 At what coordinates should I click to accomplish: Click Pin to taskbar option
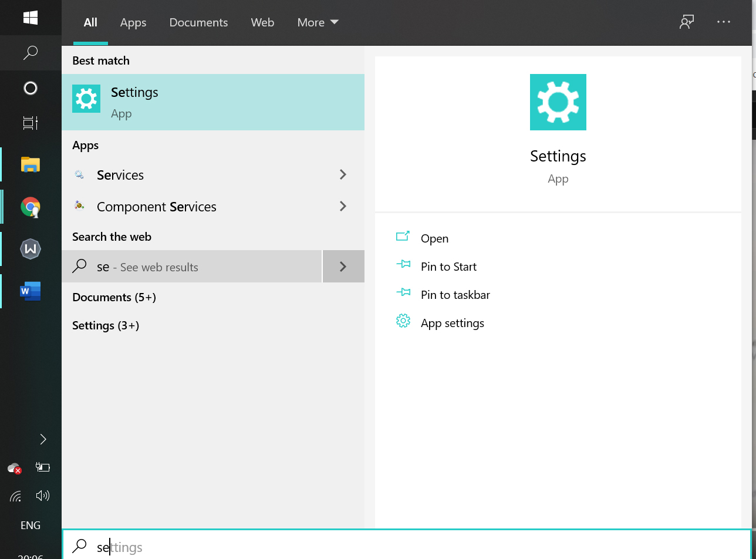pos(455,295)
